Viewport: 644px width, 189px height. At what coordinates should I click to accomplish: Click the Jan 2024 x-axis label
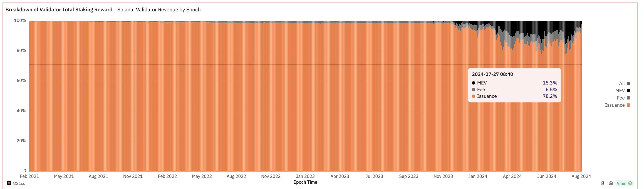[478, 176]
